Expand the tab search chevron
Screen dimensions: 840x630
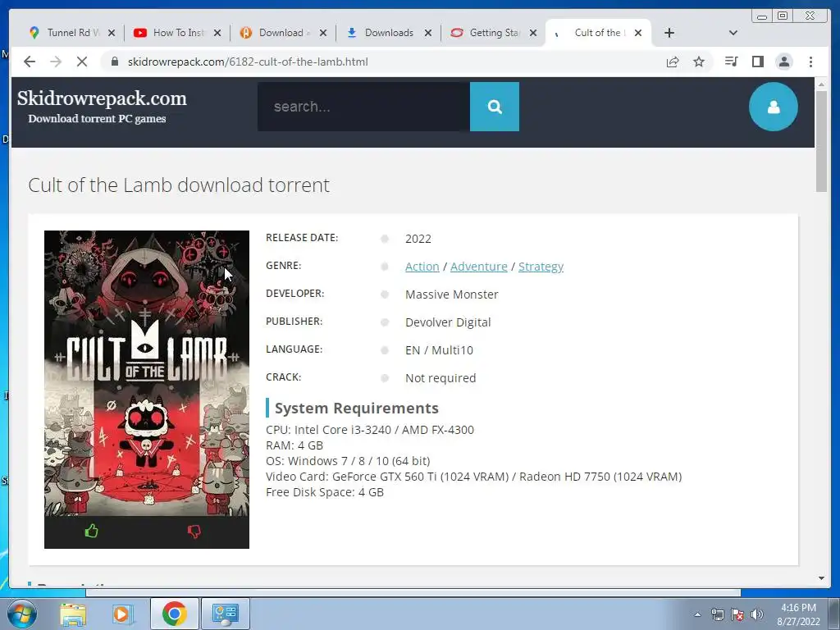[733, 33]
